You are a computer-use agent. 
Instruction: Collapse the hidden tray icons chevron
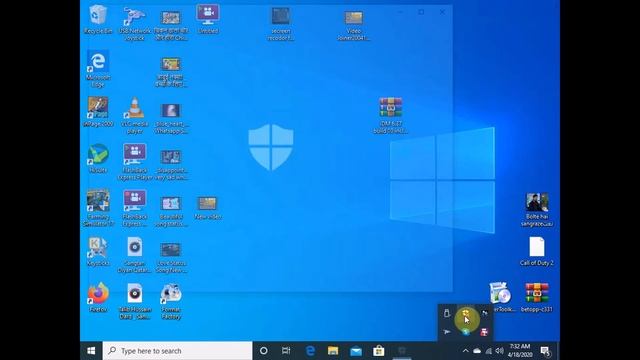(465, 351)
